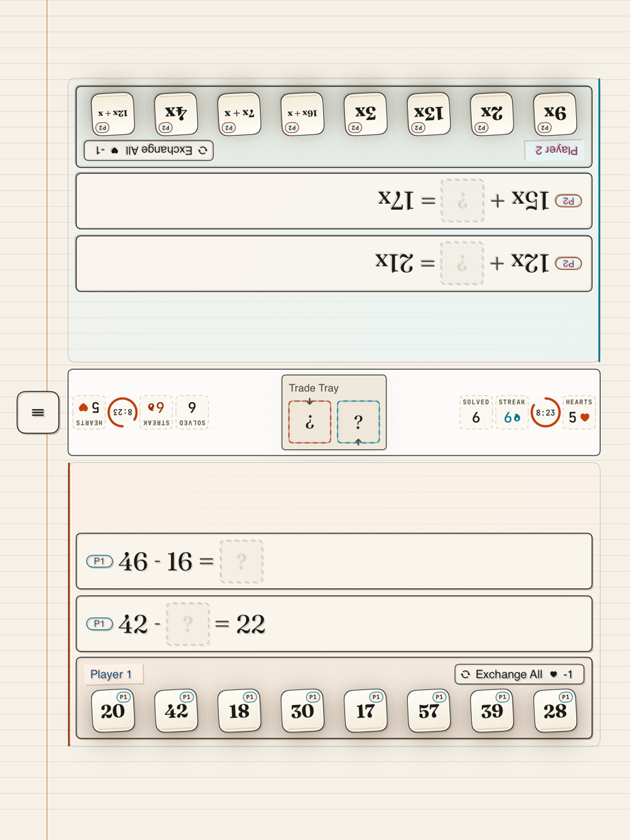
Task: Click the P2 badge on the 21x equation
Action: [x=569, y=264]
